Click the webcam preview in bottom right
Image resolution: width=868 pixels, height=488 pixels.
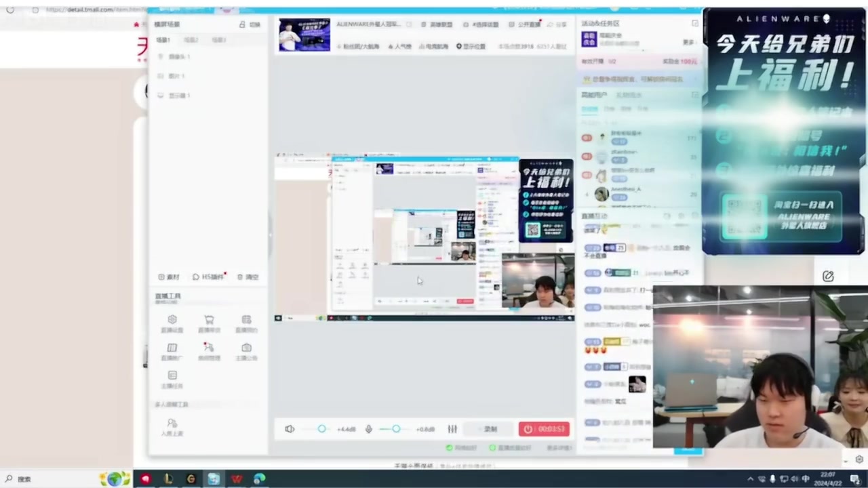pyautogui.click(x=760, y=367)
